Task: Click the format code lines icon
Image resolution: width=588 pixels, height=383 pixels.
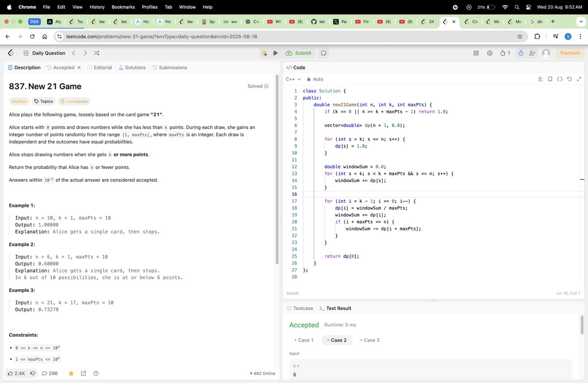Action: tap(540, 79)
